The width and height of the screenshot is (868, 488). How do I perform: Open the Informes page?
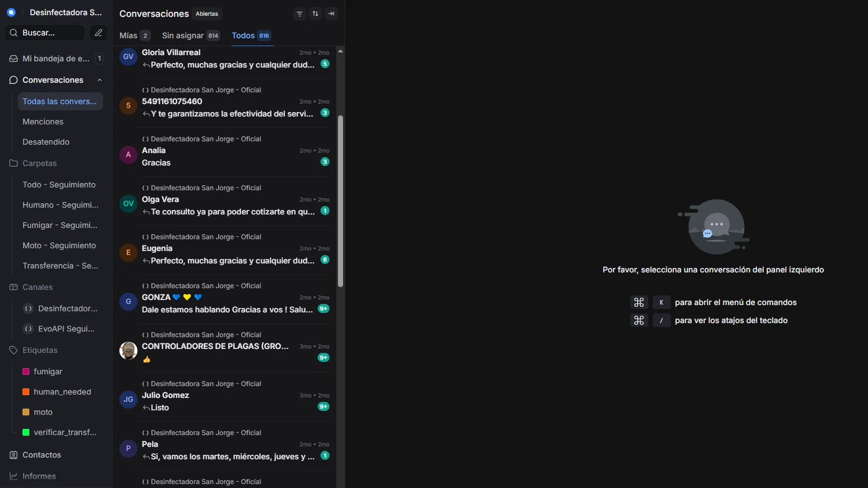56,476
